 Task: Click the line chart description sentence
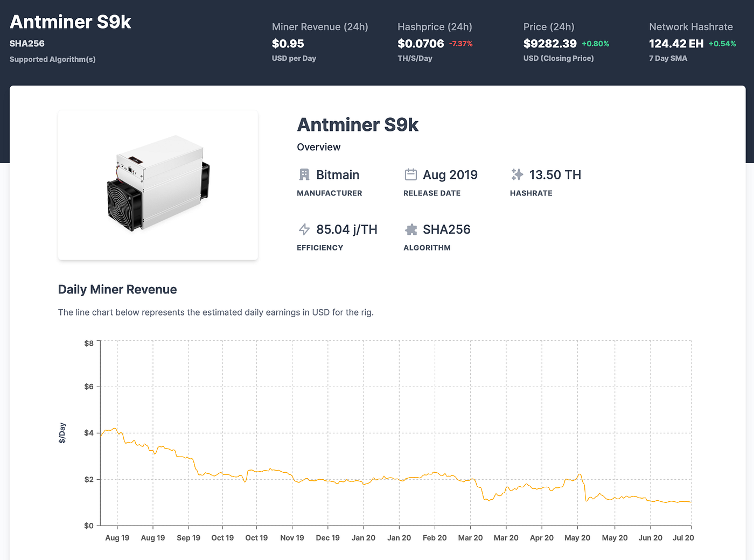click(x=216, y=312)
